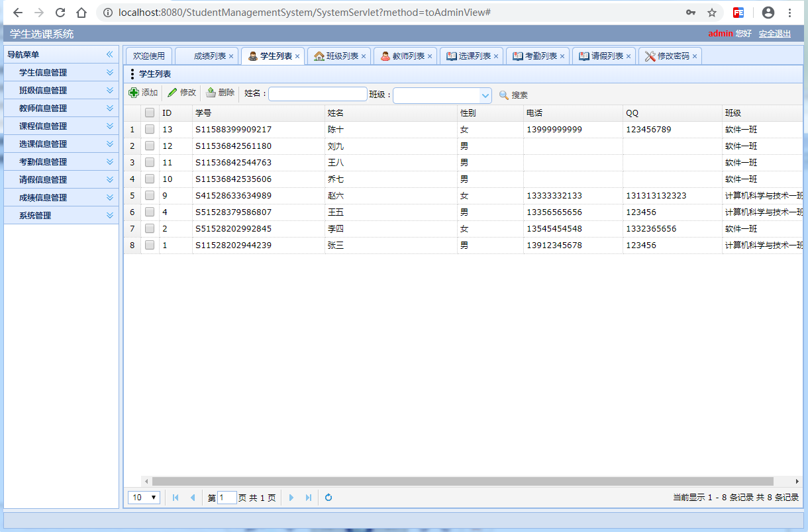808x532 pixels.
Task: Check the row for student 刘九
Action: (150, 146)
